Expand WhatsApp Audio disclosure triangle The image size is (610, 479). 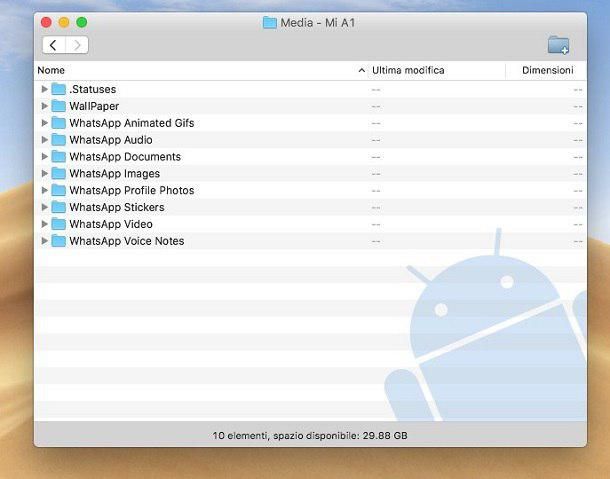click(44, 140)
